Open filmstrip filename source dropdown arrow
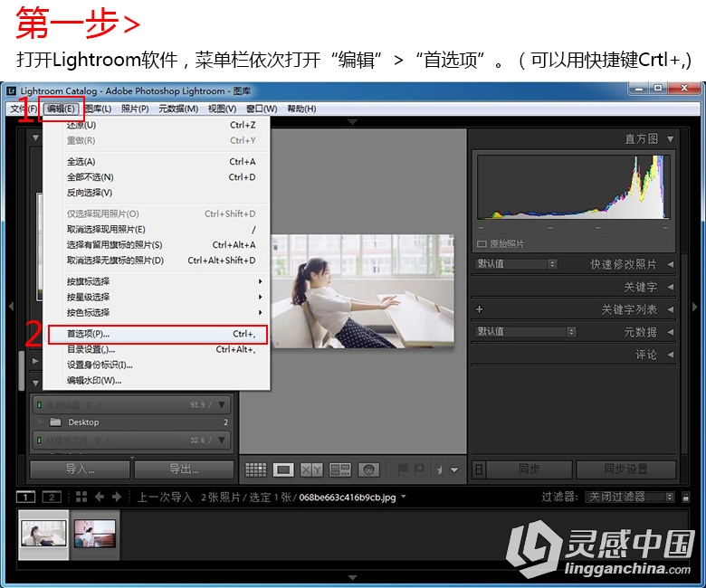This screenshot has width=706, height=588. [404, 497]
